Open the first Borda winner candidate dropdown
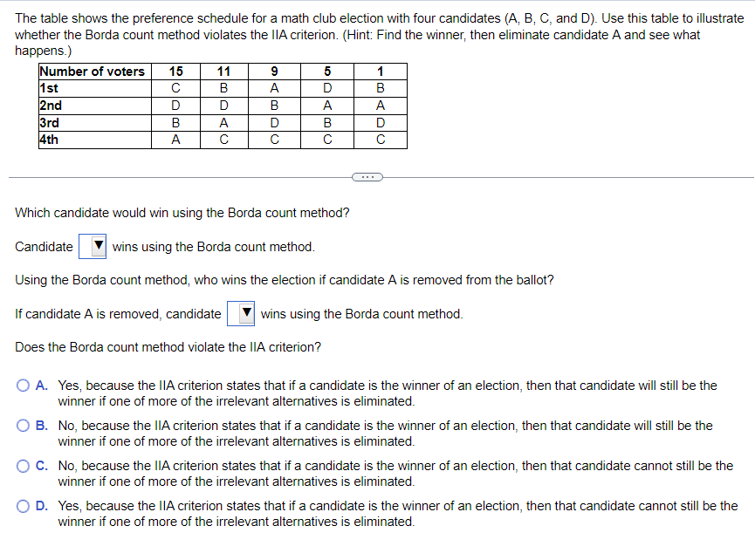 tap(92, 246)
